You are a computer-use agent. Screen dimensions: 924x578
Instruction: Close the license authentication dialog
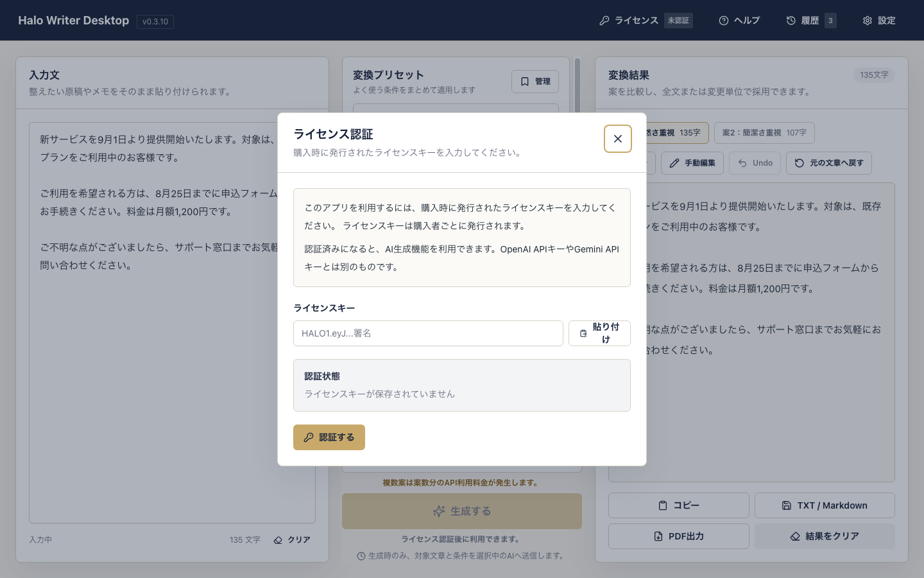[617, 139]
